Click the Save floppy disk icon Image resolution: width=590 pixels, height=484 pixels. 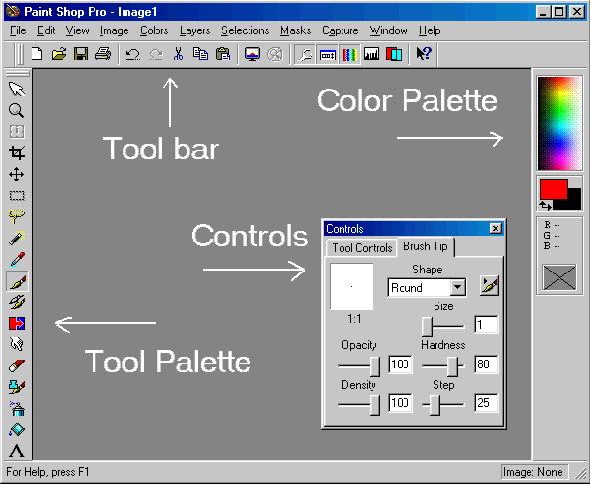tap(81, 54)
